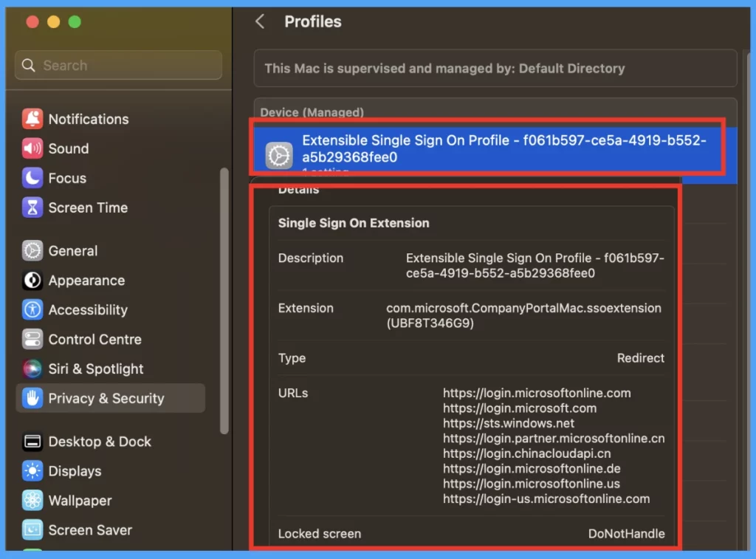Click the Accessibility icon in sidebar
The image size is (756, 559).
pos(32,310)
